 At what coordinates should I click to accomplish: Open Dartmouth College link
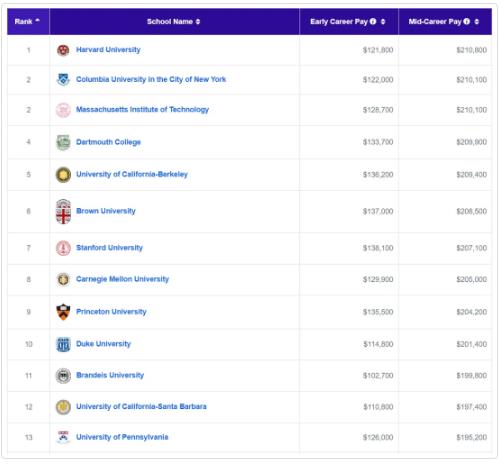coord(108,142)
